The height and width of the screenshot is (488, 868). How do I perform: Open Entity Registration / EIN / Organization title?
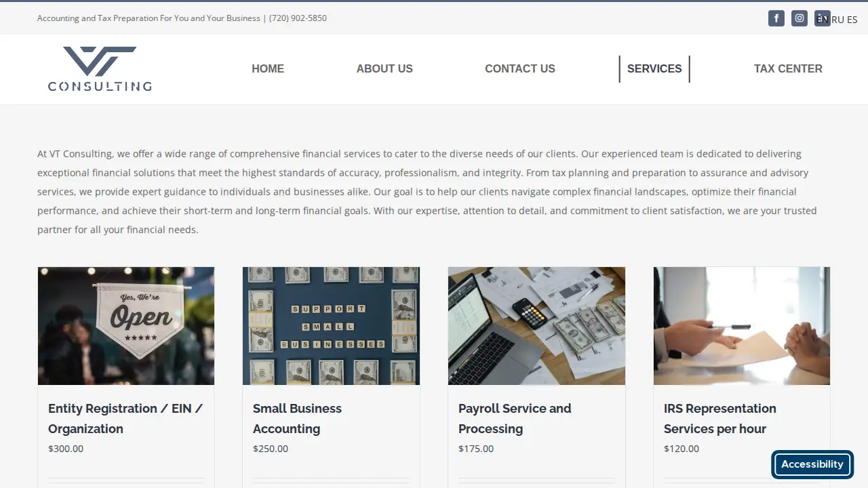coord(125,419)
